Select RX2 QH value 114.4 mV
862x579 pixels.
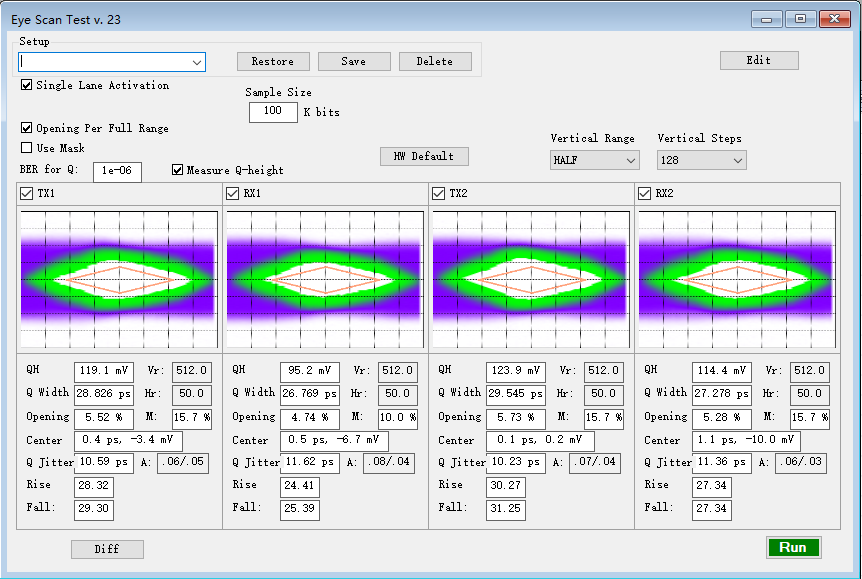(722, 372)
